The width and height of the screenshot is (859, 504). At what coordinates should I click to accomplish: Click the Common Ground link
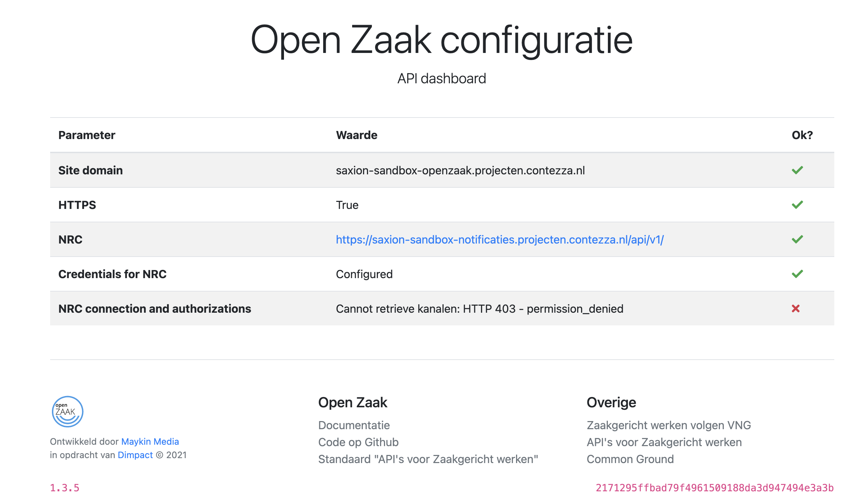[630, 459]
